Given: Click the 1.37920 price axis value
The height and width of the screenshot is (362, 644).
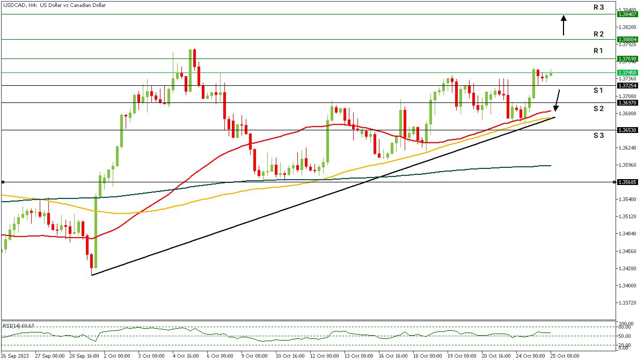Looking at the screenshot, I should point(627,44).
